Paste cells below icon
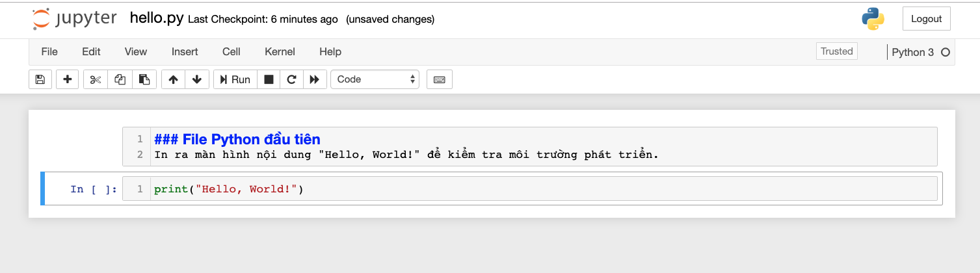Viewport: 980px width, 273px height. (x=144, y=79)
